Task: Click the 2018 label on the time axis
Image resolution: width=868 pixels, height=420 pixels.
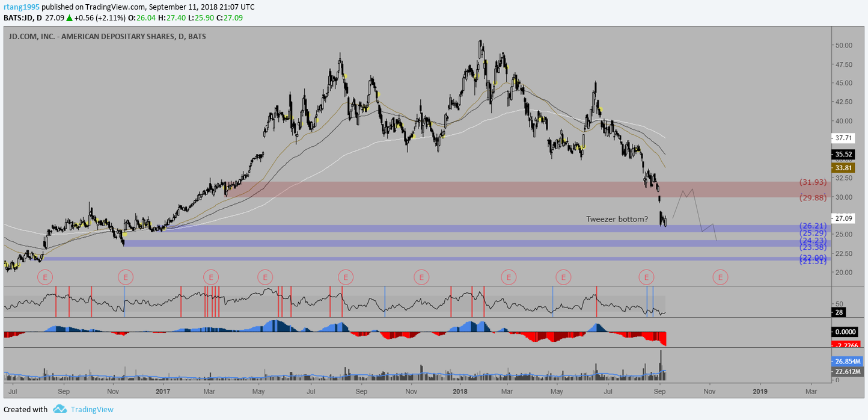Action: coord(460,391)
